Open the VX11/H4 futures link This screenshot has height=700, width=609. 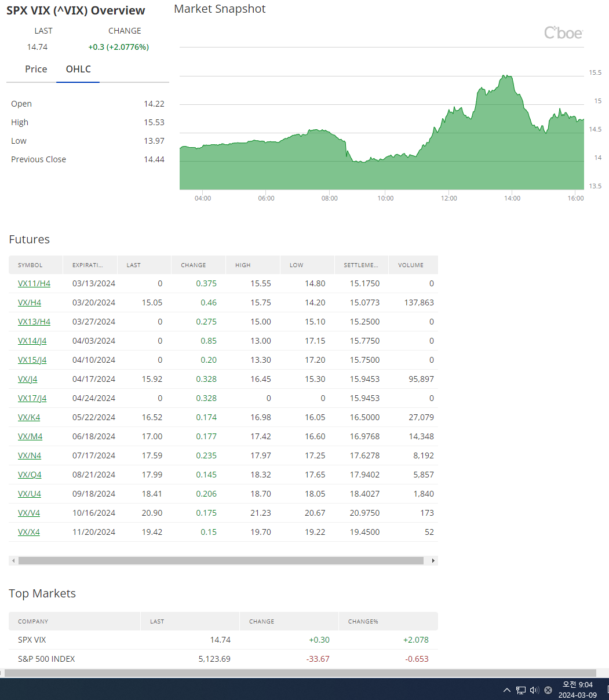34,283
